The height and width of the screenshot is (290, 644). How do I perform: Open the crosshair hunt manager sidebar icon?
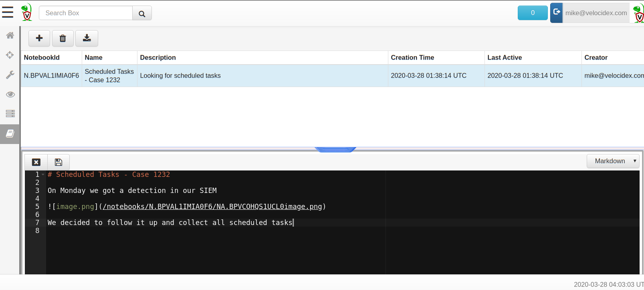[10, 55]
